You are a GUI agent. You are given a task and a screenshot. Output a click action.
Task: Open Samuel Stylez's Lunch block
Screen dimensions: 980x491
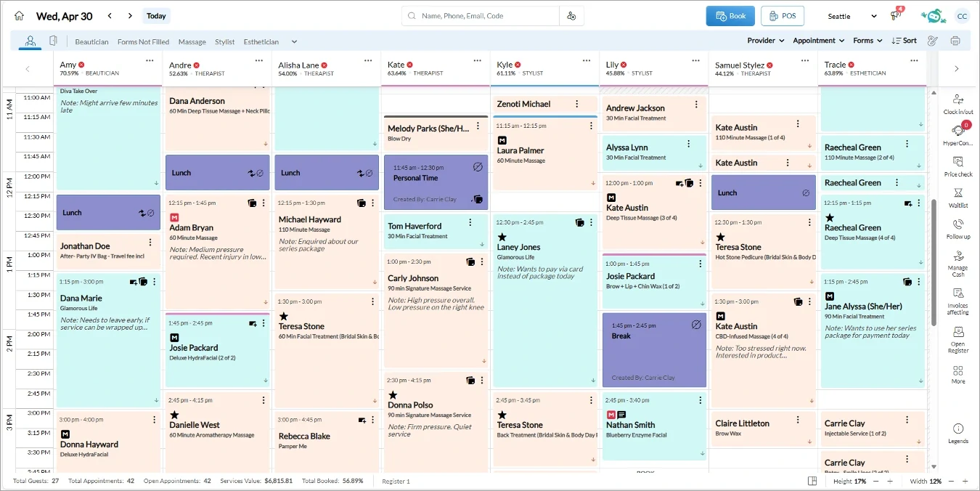click(763, 192)
